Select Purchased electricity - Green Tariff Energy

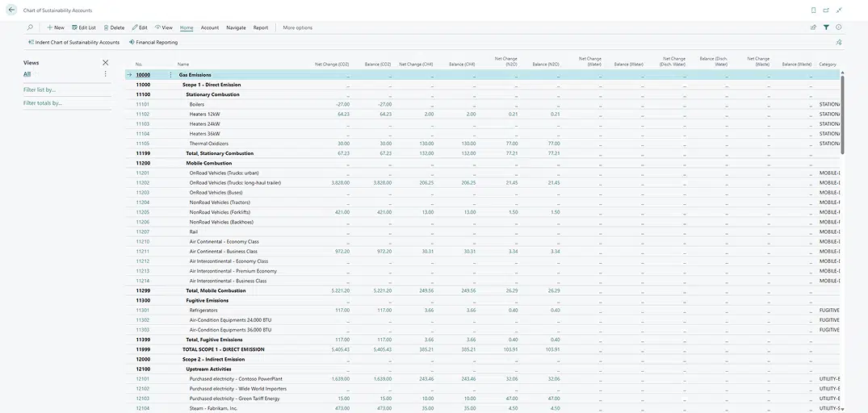click(x=234, y=398)
